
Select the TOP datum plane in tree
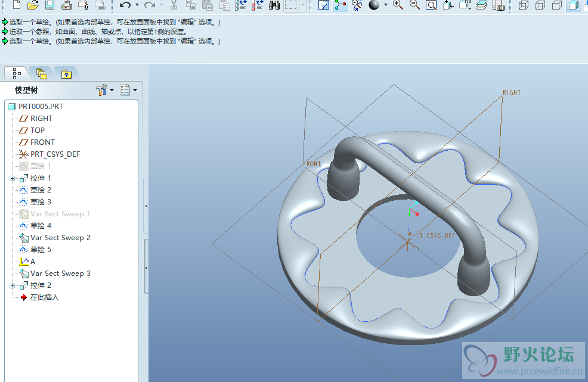[32, 131]
